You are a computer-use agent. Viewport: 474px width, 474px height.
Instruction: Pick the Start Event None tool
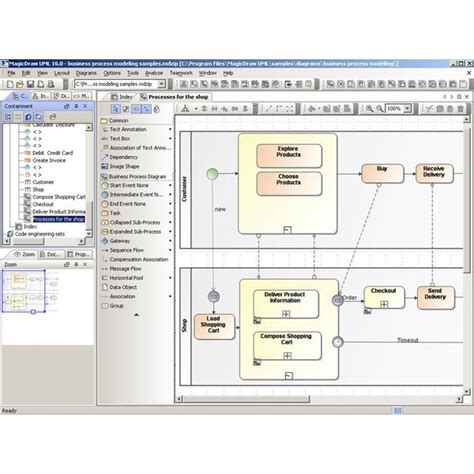pyautogui.click(x=129, y=185)
